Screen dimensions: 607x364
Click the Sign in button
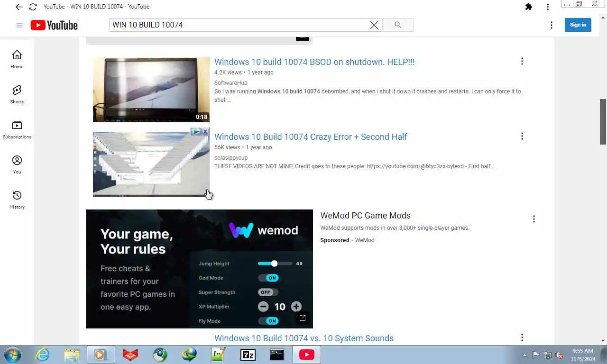[578, 25]
